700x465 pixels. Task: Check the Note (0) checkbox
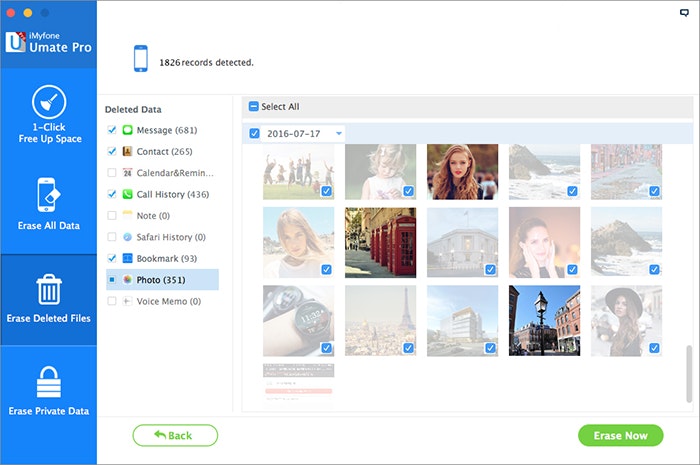[x=112, y=216]
